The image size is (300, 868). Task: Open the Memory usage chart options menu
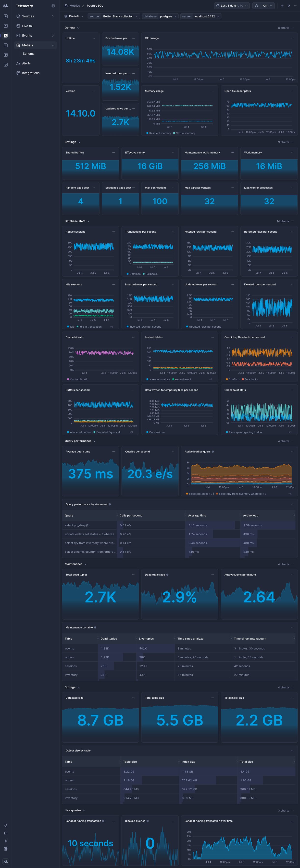point(212,91)
